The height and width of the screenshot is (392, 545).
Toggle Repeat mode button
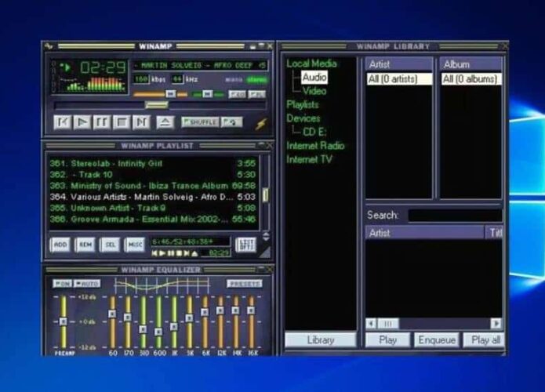pos(231,122)
